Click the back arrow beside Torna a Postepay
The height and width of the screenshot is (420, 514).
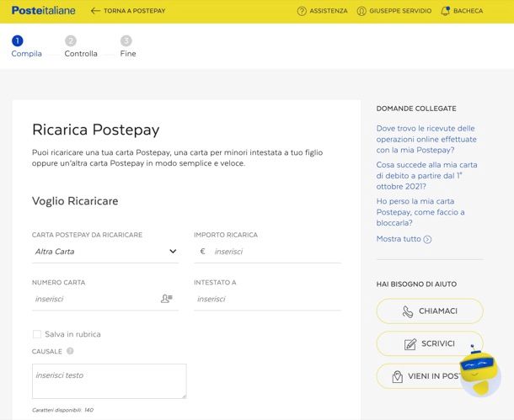(95, 11)
